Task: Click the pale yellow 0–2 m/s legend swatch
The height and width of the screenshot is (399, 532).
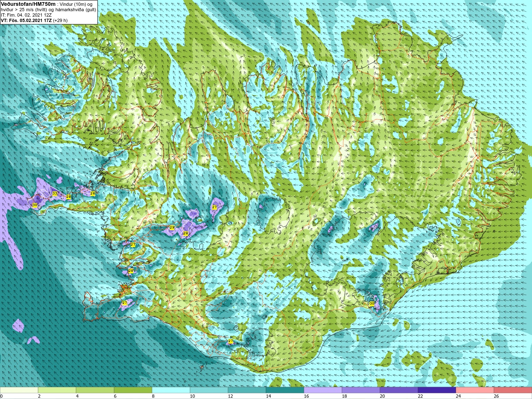Action: pos(19,390)
